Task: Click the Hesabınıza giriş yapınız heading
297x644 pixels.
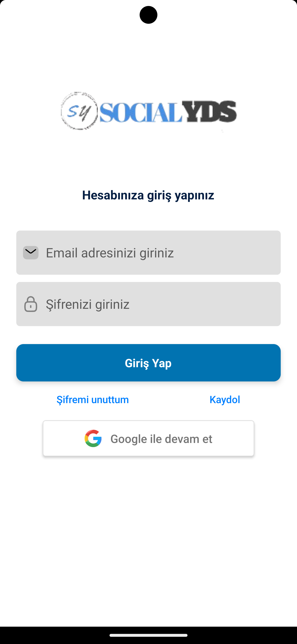Action: tap(148, 195)
